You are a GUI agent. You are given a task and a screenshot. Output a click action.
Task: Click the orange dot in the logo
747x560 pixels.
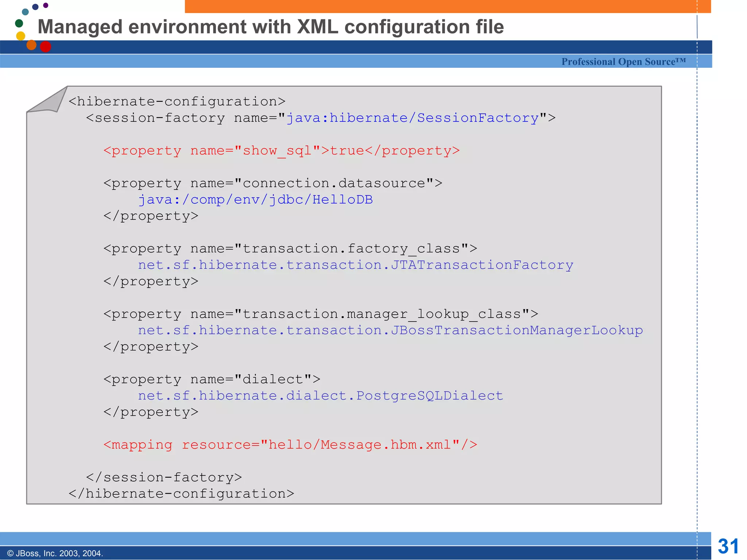point(31,45)
